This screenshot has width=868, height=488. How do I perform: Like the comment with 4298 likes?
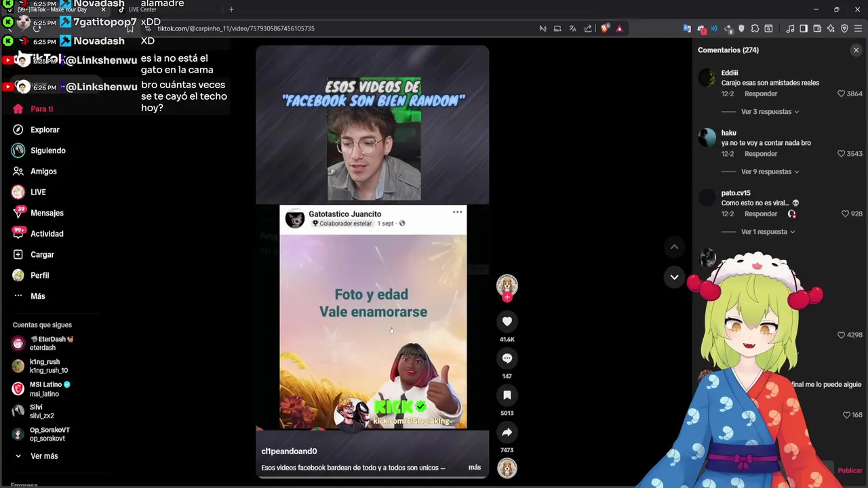pos(841,335)
